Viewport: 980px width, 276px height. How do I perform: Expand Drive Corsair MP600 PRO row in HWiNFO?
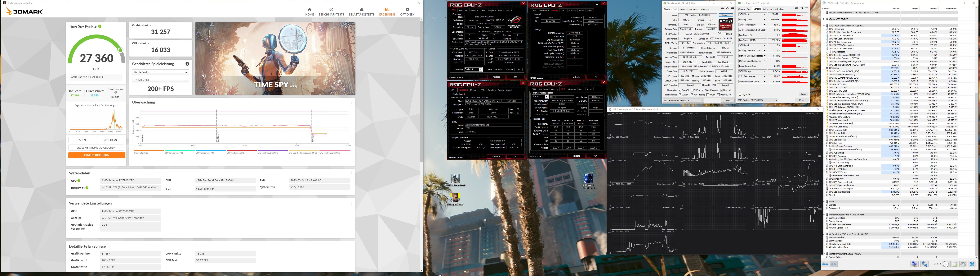pyautogui.click(x=824, y=13)
